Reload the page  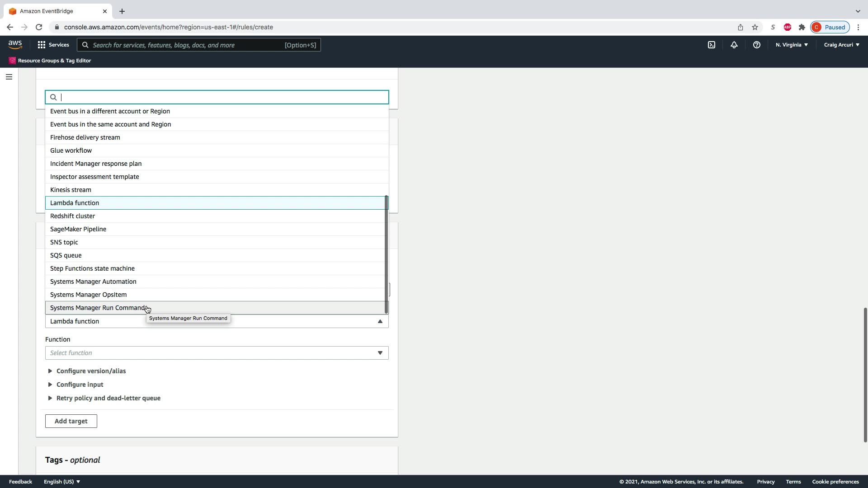pyautogui.click(x=39, y=27)
